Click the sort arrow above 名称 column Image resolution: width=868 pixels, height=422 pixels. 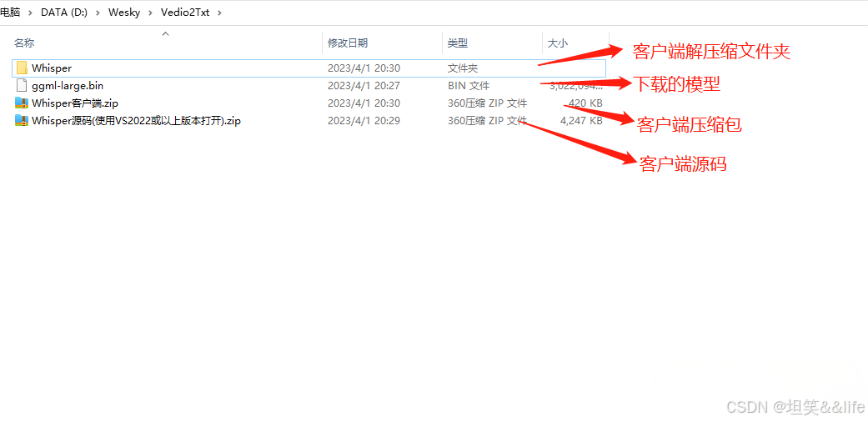tap(165, 34)
